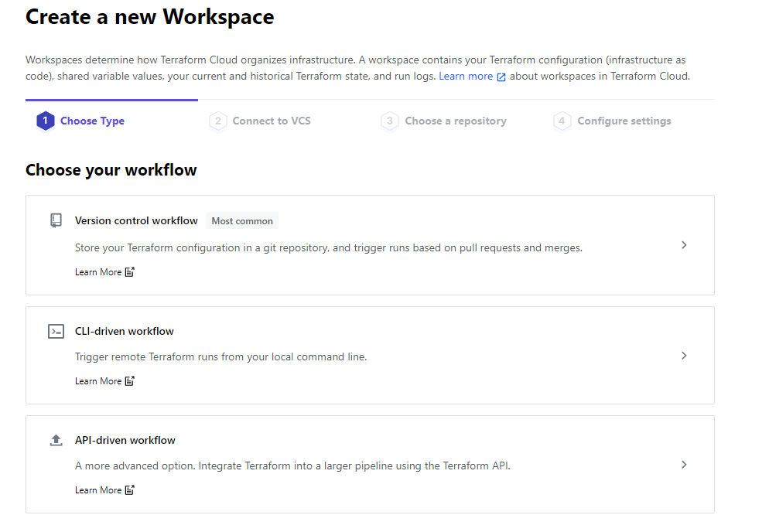The image size is (769, 532).
Task: Choose the Version control workflow title
Action: click(x=136, y=220)
